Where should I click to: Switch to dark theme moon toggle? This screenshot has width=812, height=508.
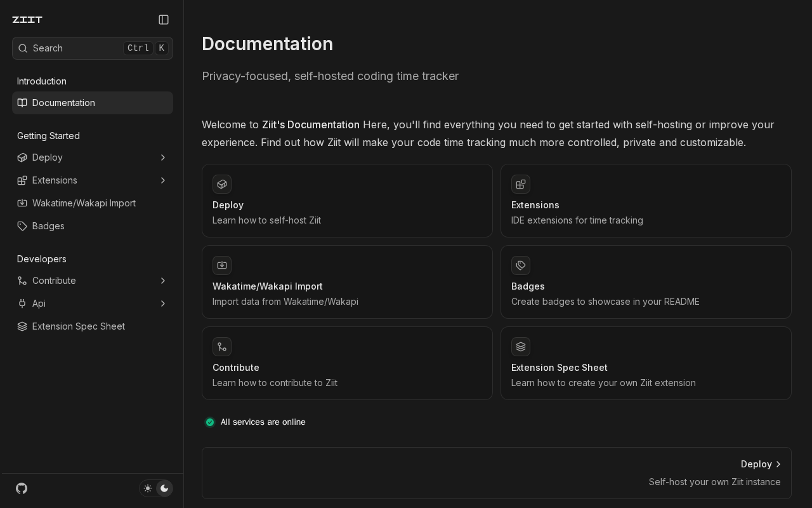tap(164, 488)
